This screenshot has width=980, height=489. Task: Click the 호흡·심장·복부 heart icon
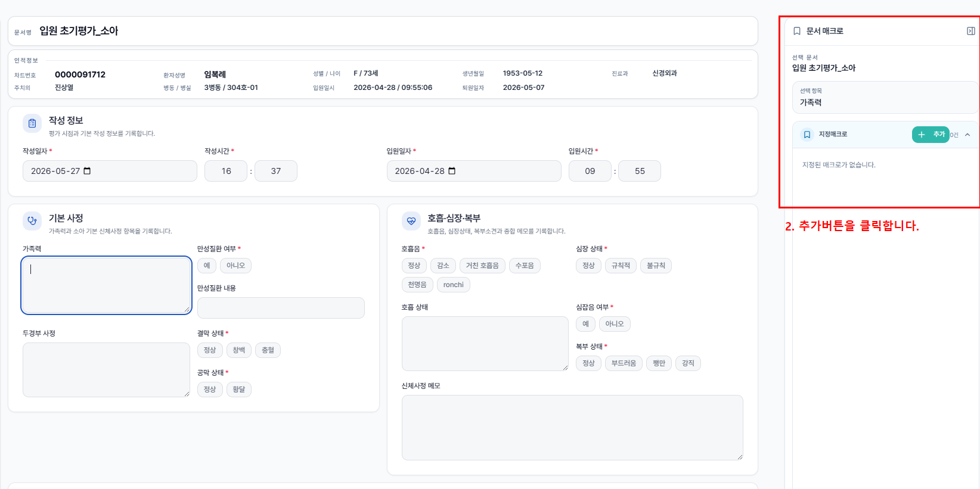[411, 221]
